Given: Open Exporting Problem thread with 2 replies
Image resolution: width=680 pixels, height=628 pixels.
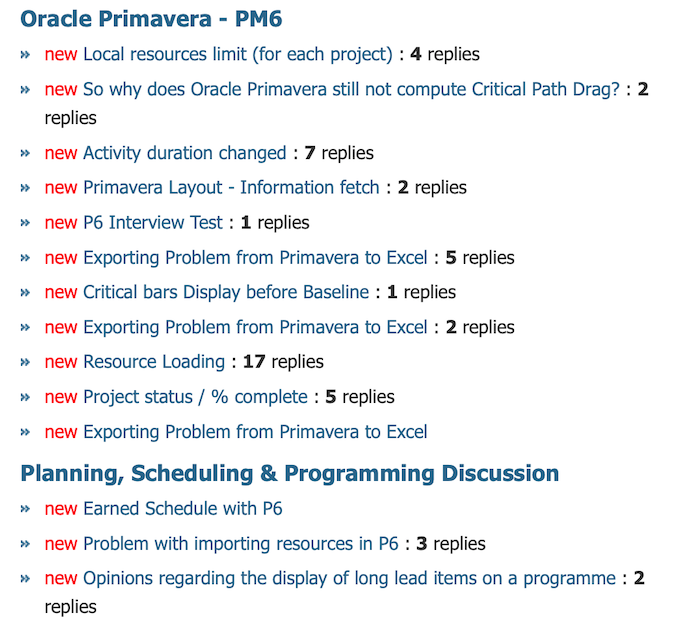Looking at the screenshot, I should coord(255,327).
